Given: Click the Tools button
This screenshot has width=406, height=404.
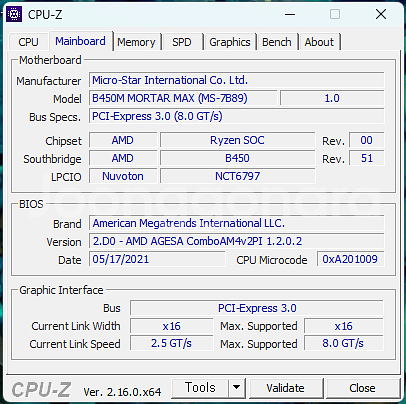Looking at the screenshot, I should (x=200, y=388).
